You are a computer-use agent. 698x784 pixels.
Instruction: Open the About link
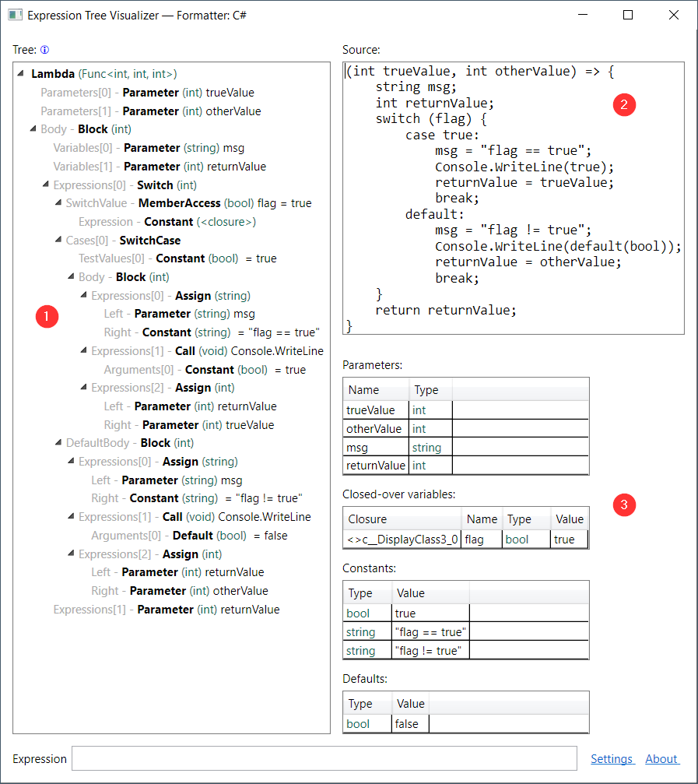[x=661, y=758]
